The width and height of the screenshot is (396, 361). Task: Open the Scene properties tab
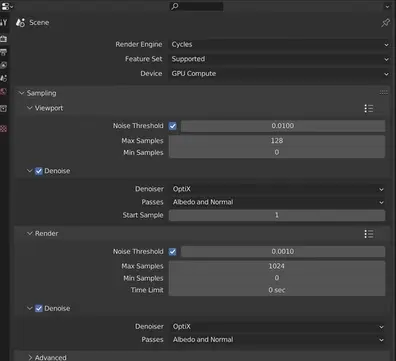tap(4, 78)
